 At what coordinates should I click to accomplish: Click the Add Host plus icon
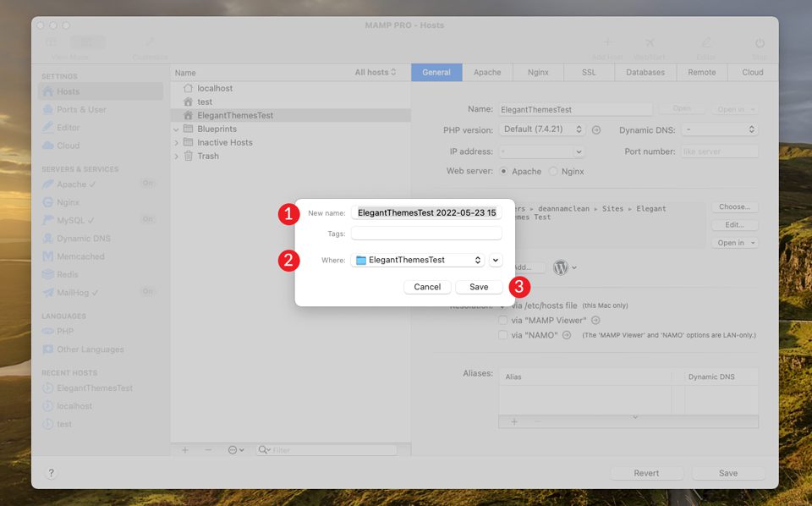(606, 43)
